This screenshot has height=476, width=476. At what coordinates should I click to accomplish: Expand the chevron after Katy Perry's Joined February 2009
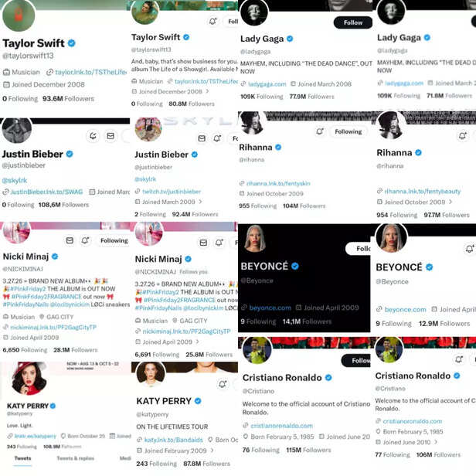212,450
